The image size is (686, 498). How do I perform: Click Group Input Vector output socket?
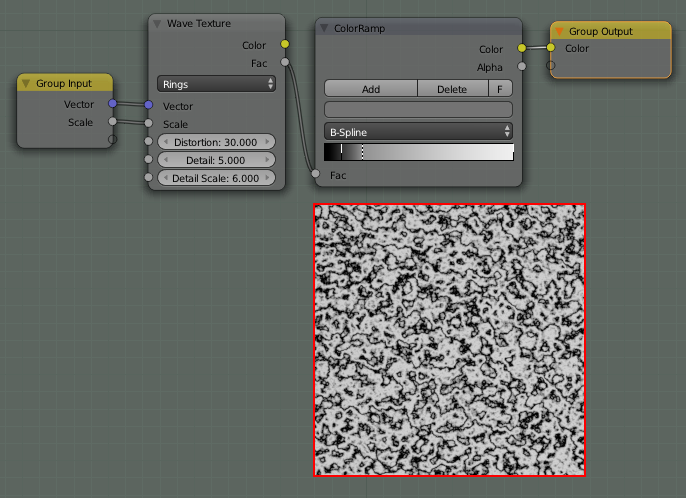tap(112, 103)
